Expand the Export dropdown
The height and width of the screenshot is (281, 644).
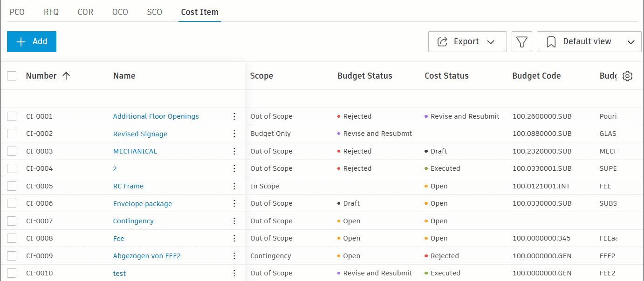pos(467,42)
